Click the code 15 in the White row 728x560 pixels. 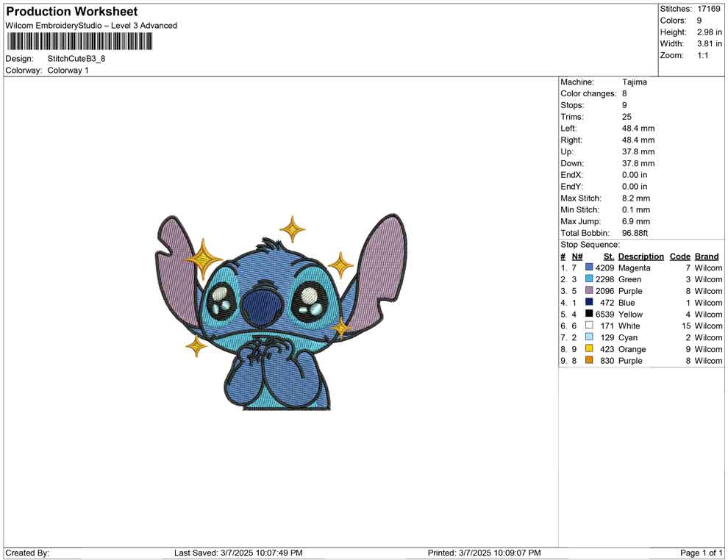click(x=686, y=326)
